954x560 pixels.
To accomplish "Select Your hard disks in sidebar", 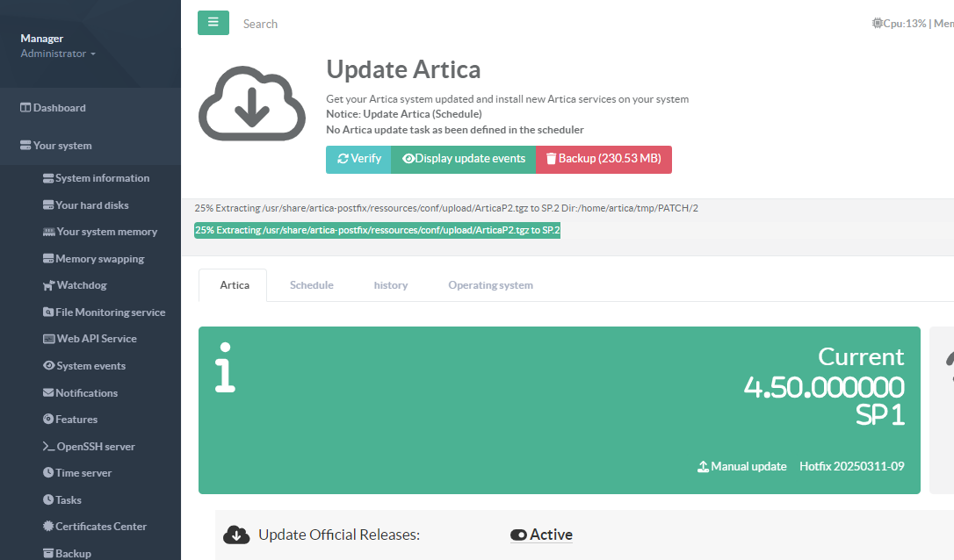I will (x=91, y=205).
